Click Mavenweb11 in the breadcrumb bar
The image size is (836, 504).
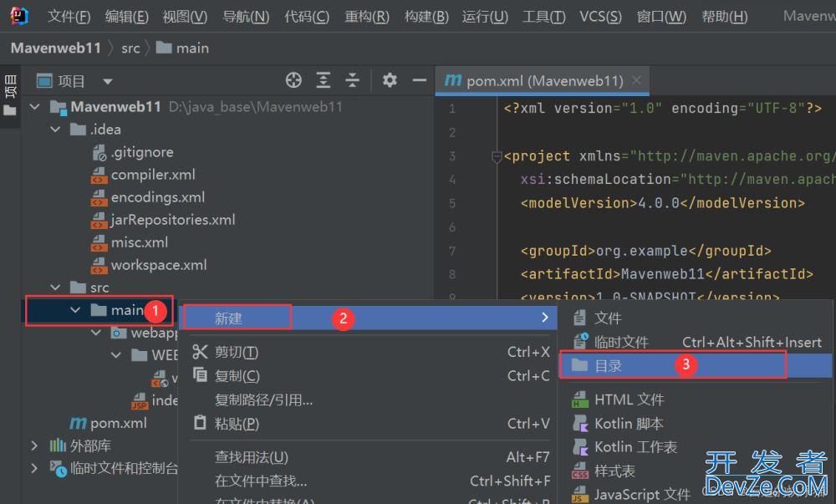pos(56,48)
